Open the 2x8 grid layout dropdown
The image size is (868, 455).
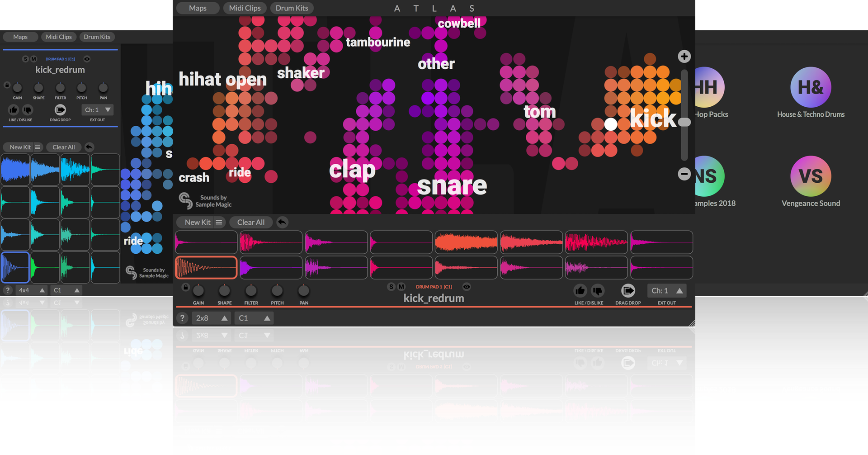(211, 318)
